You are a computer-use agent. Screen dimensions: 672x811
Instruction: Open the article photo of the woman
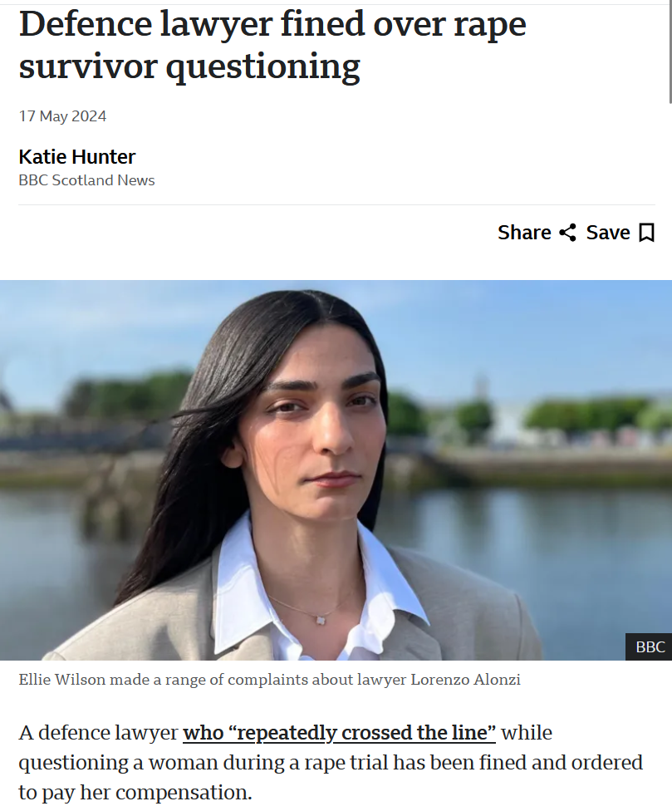coord(336,470)
